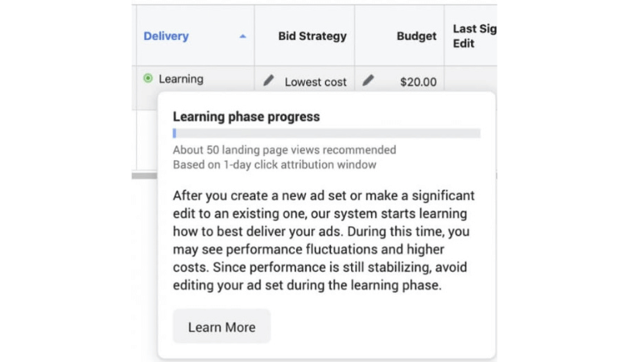Click the pencil icon beside Lowest cost
The width and height of the screenshot is (644, 362).
pos(269,80)
